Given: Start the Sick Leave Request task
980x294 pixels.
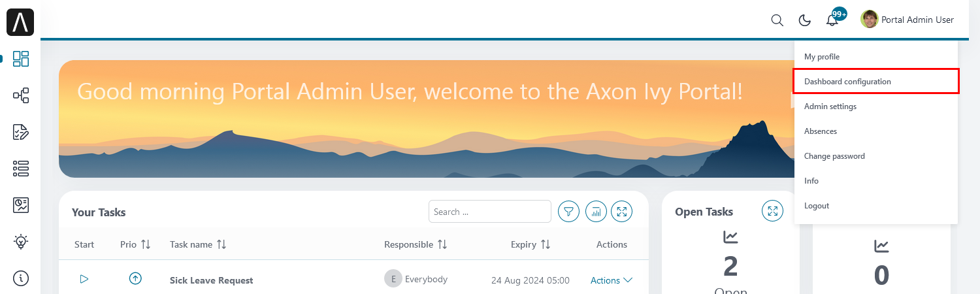Looking at the screenshot, I should (x=84, y=279).
